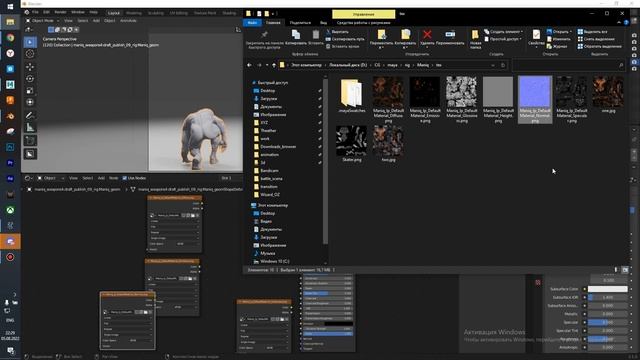Click 'Вырезать' in Explorer ribbon
The width and height of the screenshot is (640, 360).
point(337,31)
